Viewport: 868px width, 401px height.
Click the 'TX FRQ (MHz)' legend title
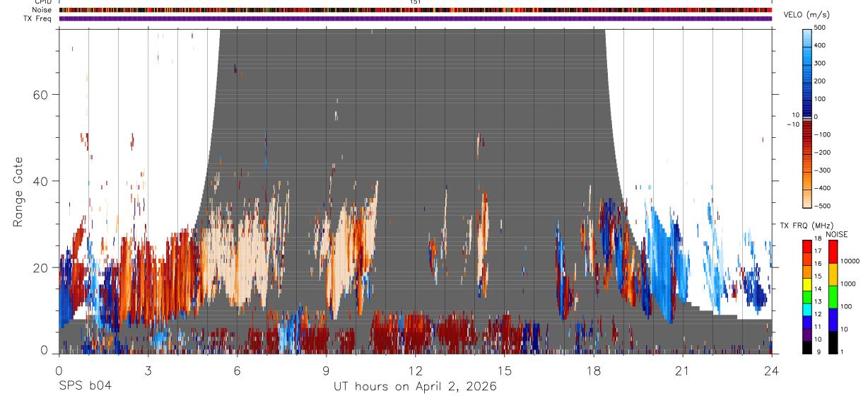pyautogui.click(x=805, y=225)
